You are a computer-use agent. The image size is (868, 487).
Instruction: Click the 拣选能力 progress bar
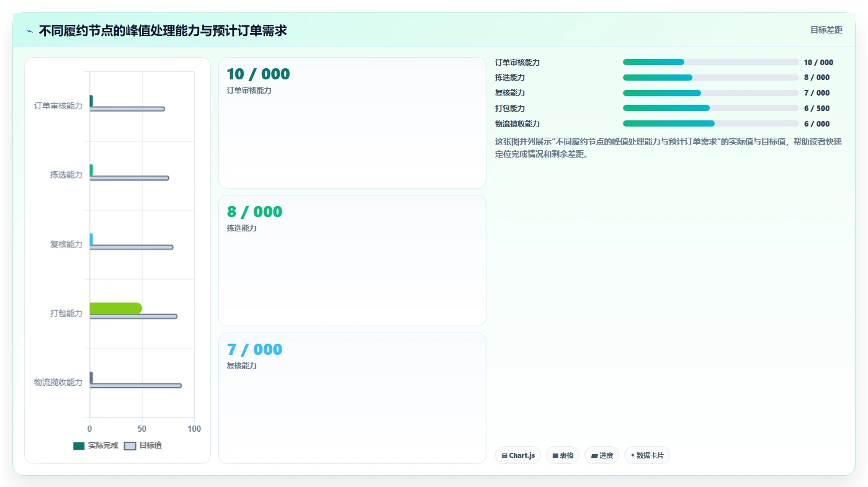pos(711,78)
